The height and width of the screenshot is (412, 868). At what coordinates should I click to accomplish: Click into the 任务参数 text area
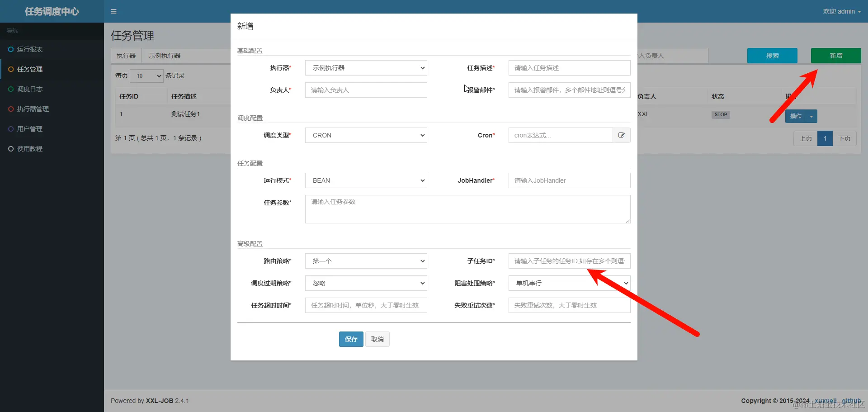point(468,209)
